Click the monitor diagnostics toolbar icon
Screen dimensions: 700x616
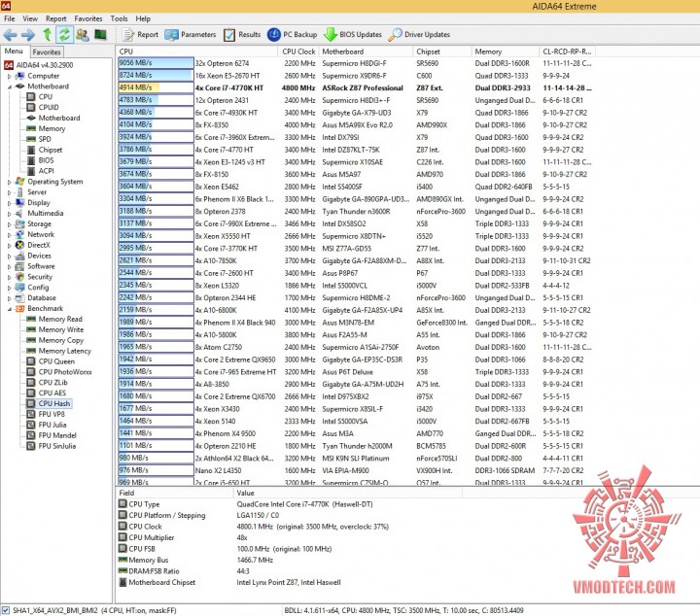(100, 35)
